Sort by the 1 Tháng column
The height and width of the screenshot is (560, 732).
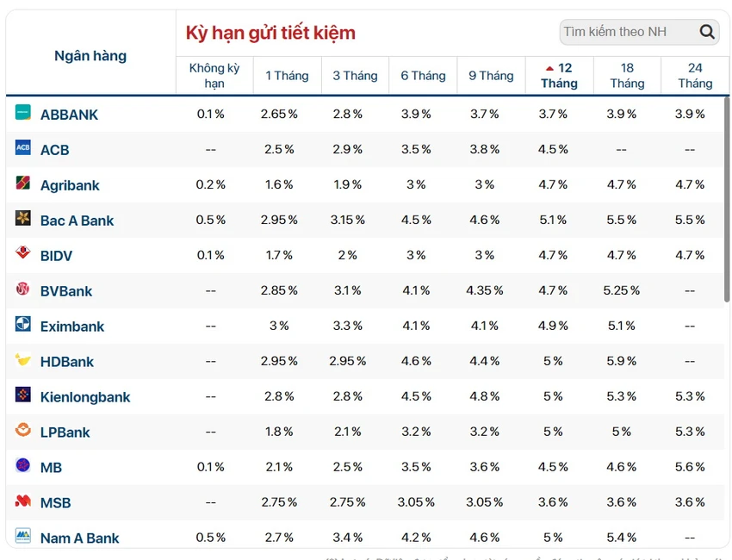287,76
